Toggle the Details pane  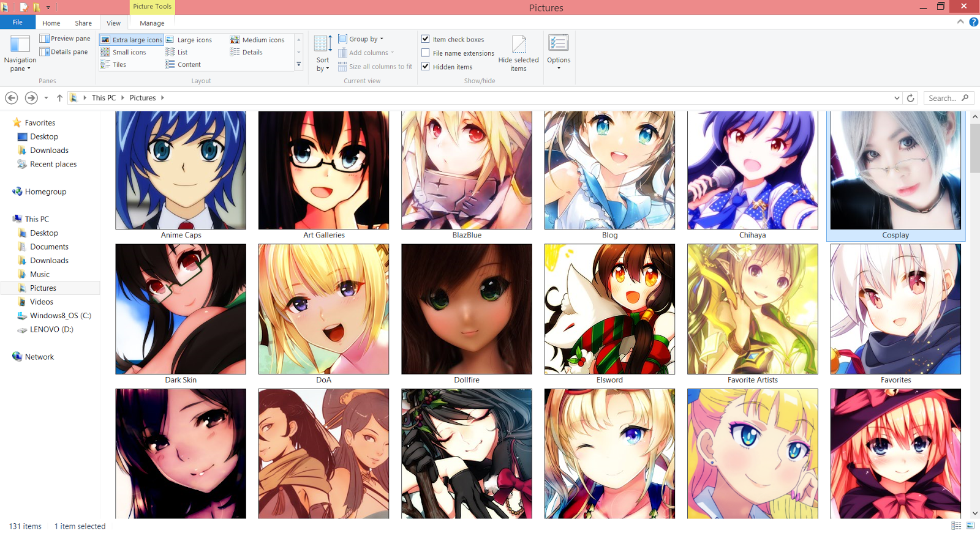tap(64, 52)
